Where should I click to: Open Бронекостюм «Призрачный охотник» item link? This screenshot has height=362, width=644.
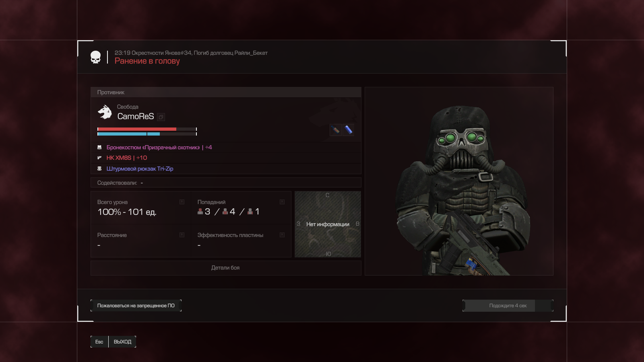159,148
